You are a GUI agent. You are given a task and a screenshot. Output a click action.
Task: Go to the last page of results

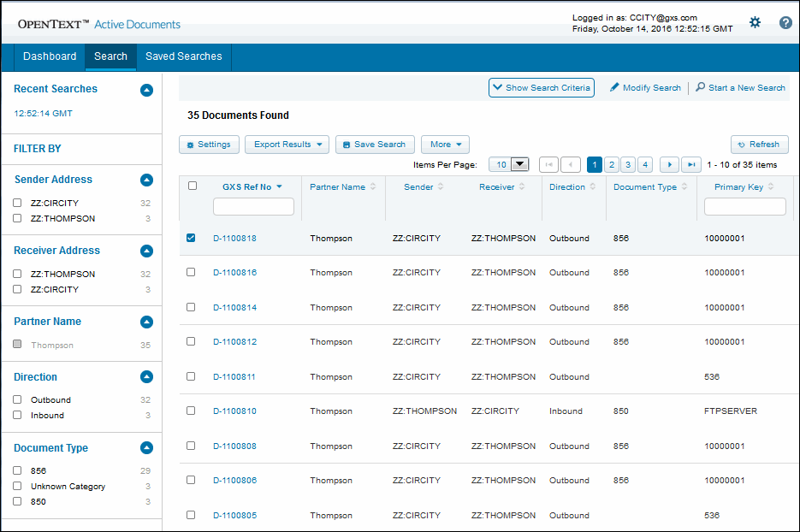click(x=691, y=164)
